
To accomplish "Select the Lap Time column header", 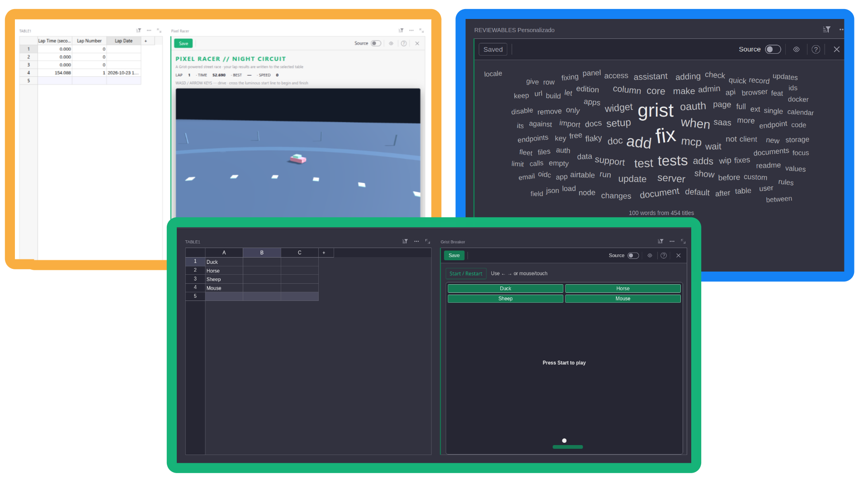I will (54, 41).
